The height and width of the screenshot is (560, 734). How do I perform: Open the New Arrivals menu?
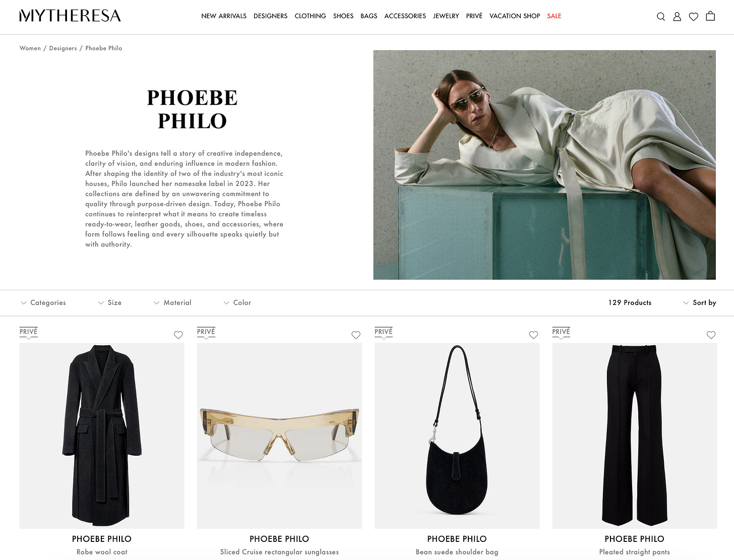pos(224,16)
